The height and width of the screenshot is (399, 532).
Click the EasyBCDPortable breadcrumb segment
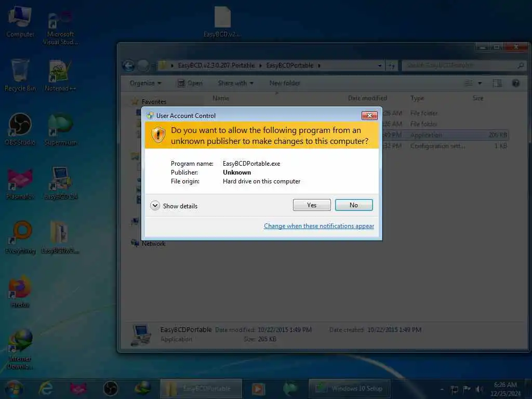pyautogui.click(x=290, y=65)
